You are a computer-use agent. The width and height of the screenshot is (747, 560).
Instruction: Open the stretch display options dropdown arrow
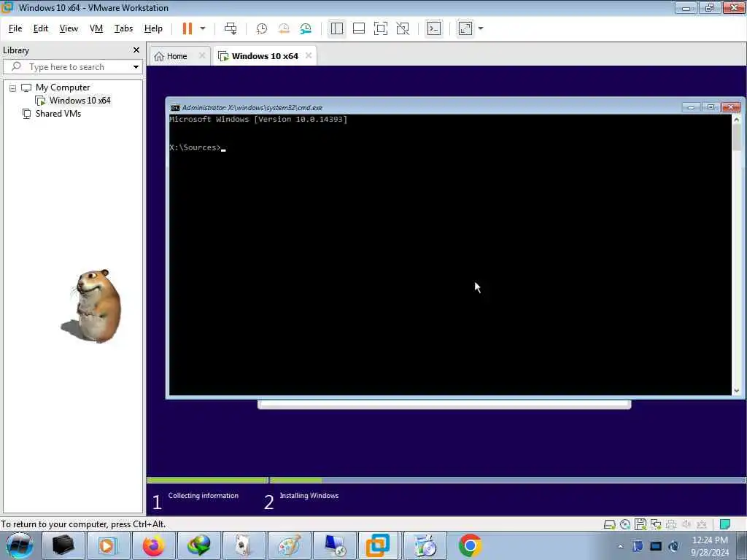[x=481, y=28]
